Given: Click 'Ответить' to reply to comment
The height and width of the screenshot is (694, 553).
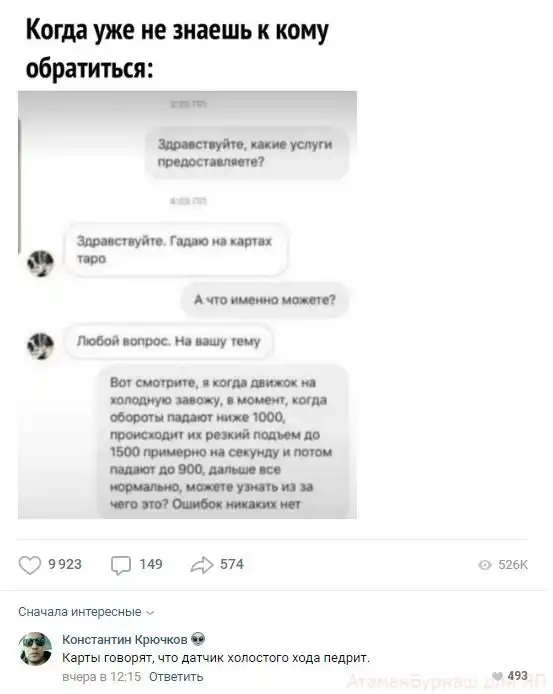Looking at the screenshot, I should (176, 677).
